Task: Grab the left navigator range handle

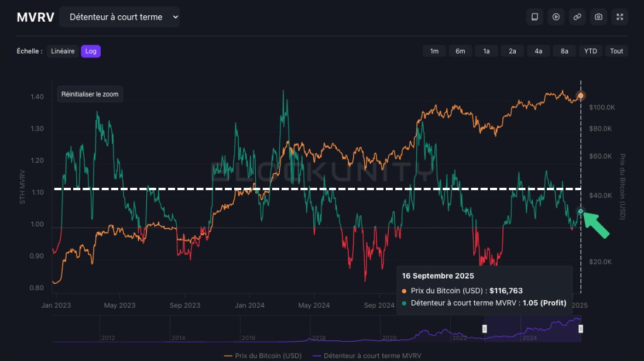Action: 485,329
